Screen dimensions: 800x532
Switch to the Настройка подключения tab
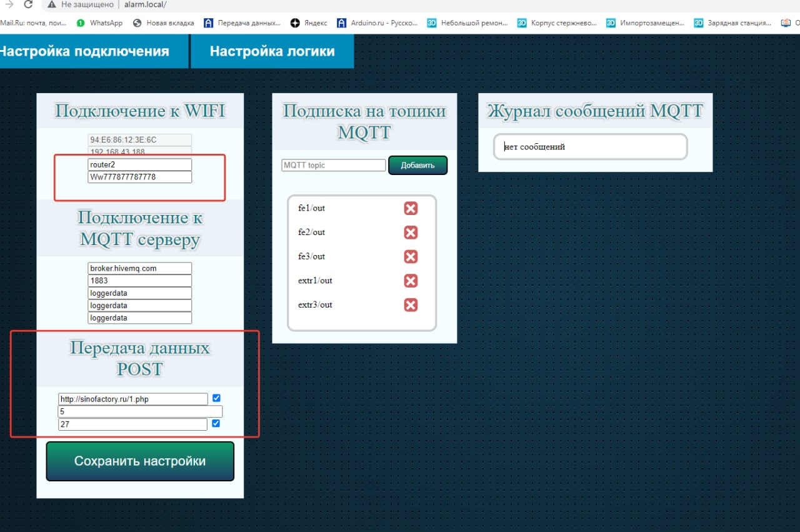94,51
